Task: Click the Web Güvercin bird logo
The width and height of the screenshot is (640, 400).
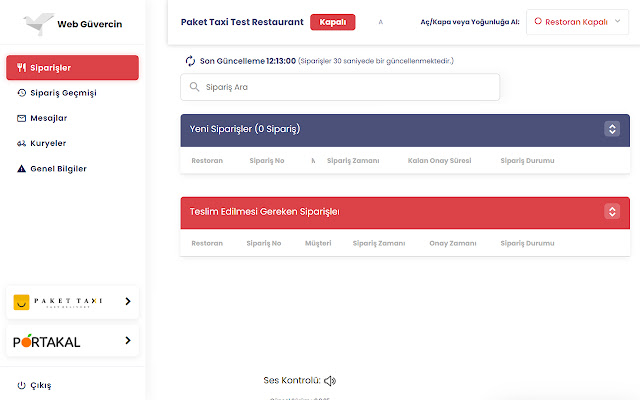Action: 38,24
